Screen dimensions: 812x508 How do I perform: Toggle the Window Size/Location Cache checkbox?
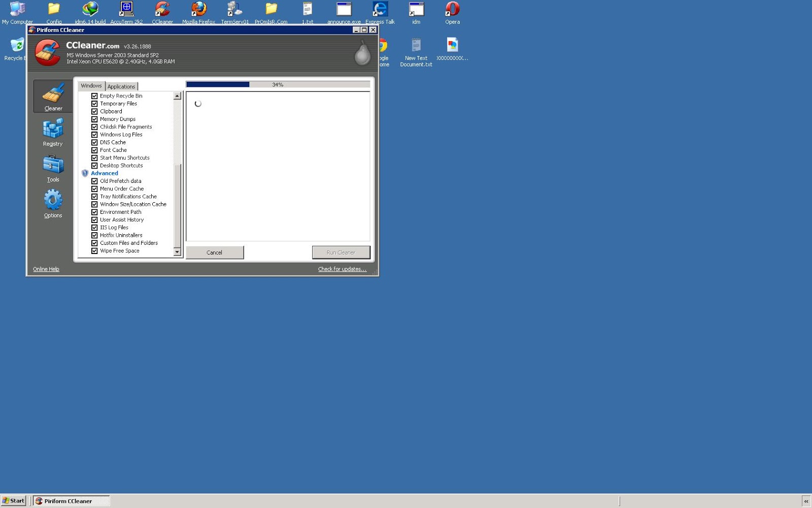(94, 204)
